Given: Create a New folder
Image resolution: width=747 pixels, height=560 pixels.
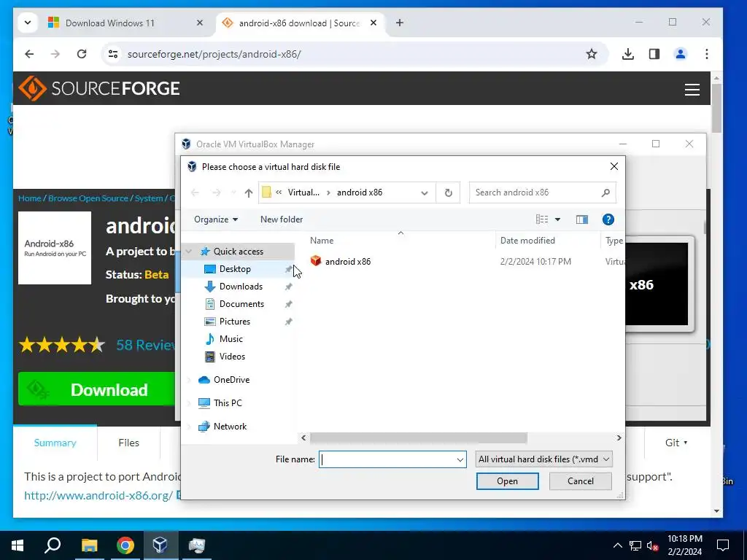Looking at the screenshot, I should pyautogui.click(x=282, y=219).
